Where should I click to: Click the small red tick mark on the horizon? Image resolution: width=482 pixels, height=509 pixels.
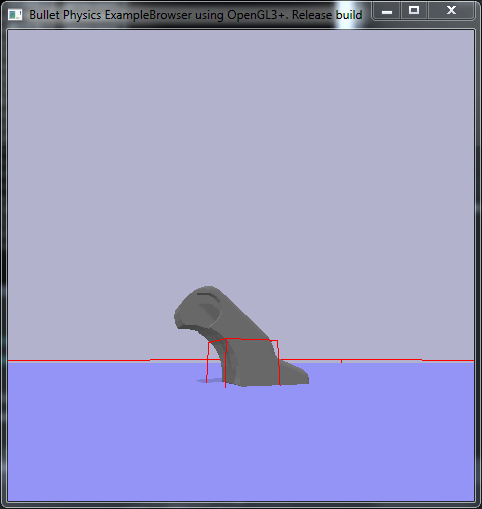[x=341, y=361]
